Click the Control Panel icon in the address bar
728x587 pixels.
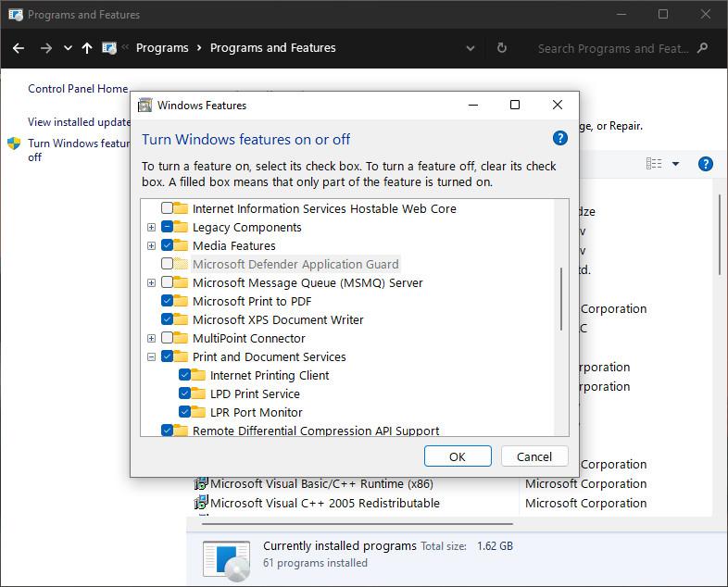point(109,48)
